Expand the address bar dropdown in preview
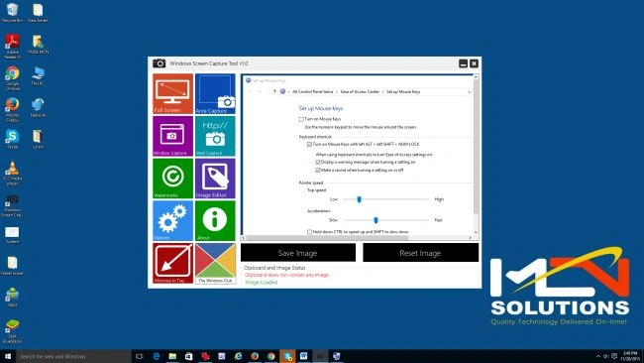This screenshot has width=644, height=363. tap(470, 92)
